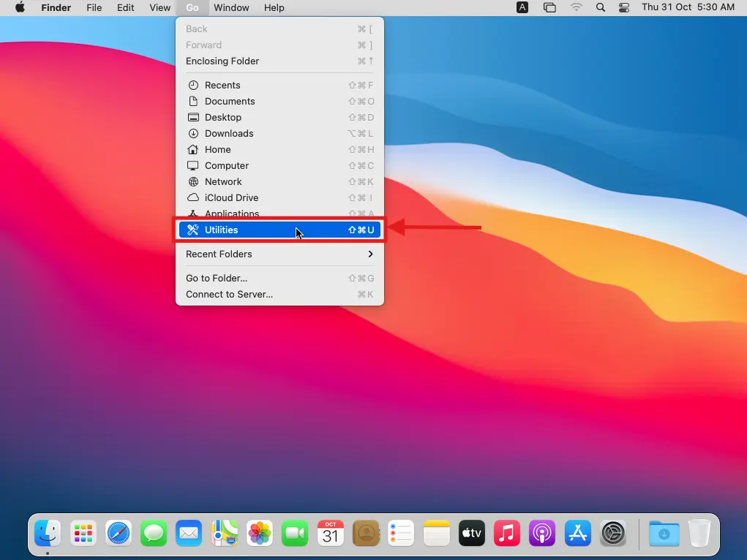Choose Connect to Server… option

(279, 295)
